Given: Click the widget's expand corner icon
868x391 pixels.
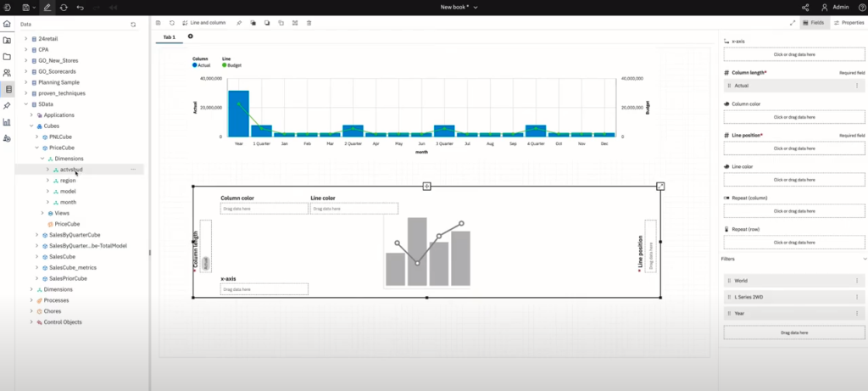Looking at the screenshot, I should click(x=659, y=186).
